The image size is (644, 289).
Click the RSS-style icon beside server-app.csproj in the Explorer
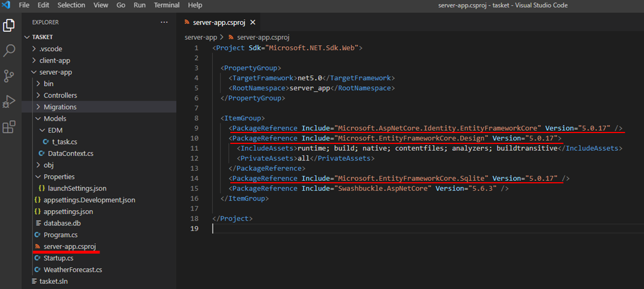click(x=37, y=247)
